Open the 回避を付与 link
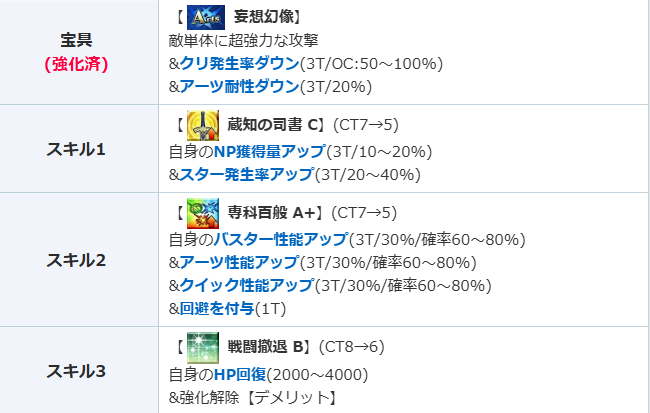This screenshot has height=413, width=650. pos(216,308)
